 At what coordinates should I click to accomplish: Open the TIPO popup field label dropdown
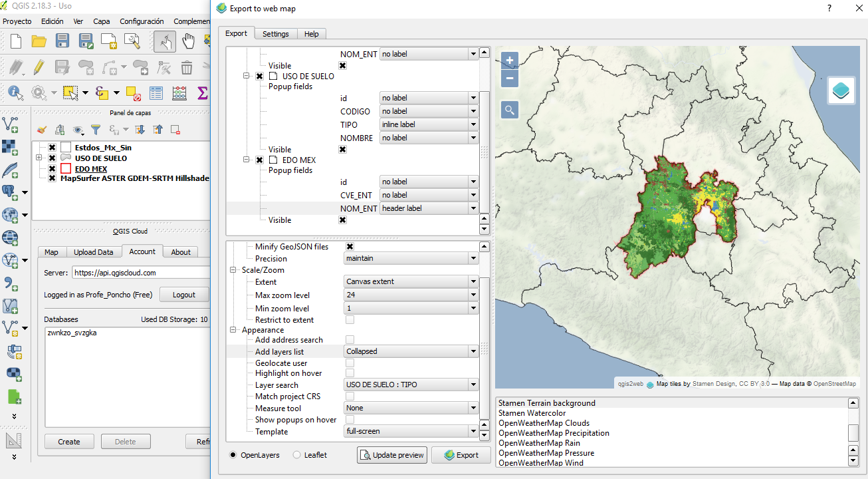(x=429, y=124)
